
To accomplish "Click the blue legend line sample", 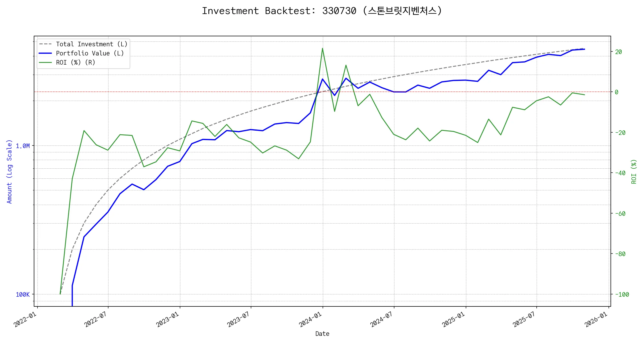I will [x=46, y=53].
